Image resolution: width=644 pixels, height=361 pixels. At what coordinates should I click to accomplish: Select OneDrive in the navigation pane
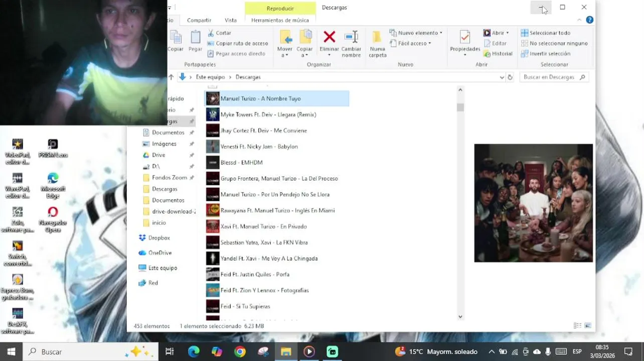point(160,253)
